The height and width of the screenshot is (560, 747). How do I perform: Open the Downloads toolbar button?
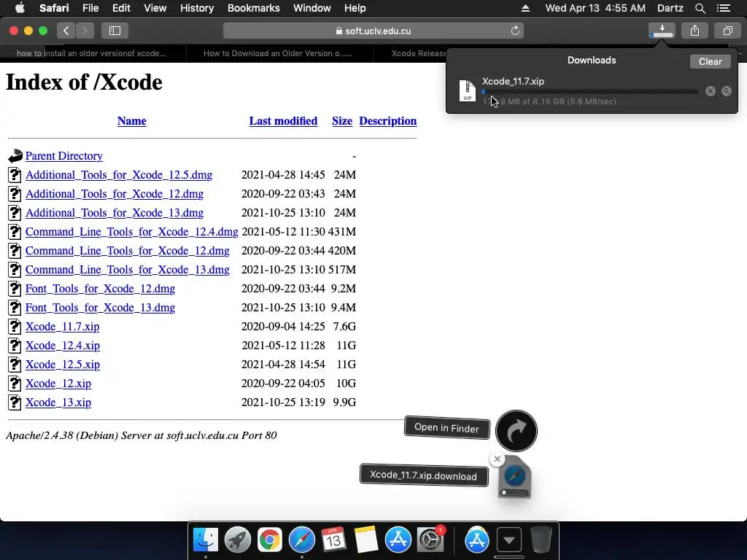click(662, 31)
